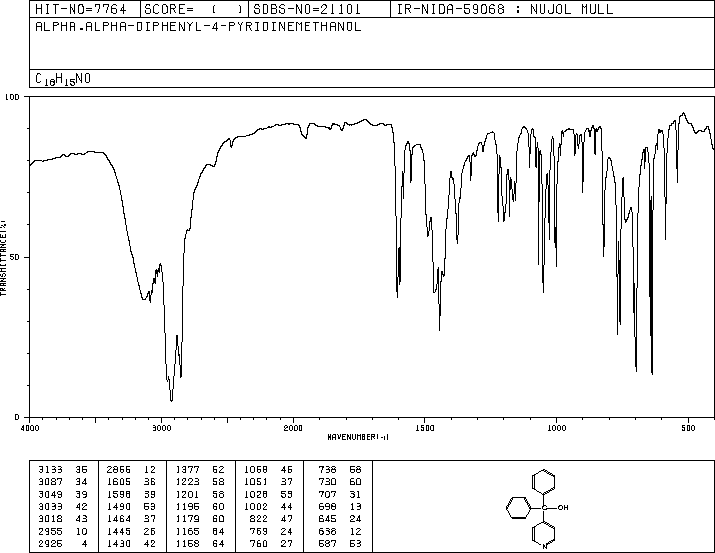Viewport: 715px width, 553px height.
Task: Click the SCORE= field in the header
Action: tap(193, 9)
